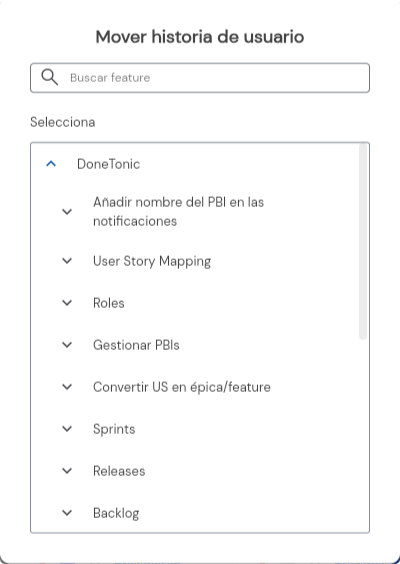Expand the Roles chevron
400x564 pixels.
[x=67, y=303]
